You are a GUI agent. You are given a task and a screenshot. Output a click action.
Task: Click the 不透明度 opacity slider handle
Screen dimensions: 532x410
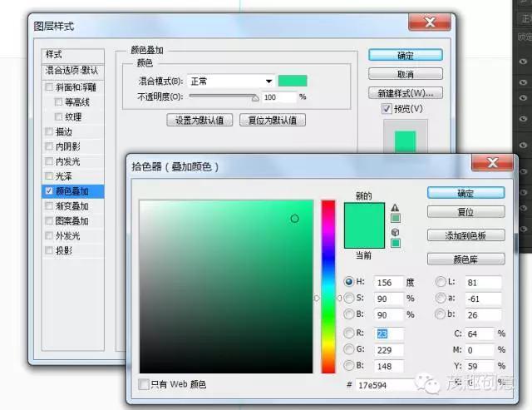click(255, 98)
